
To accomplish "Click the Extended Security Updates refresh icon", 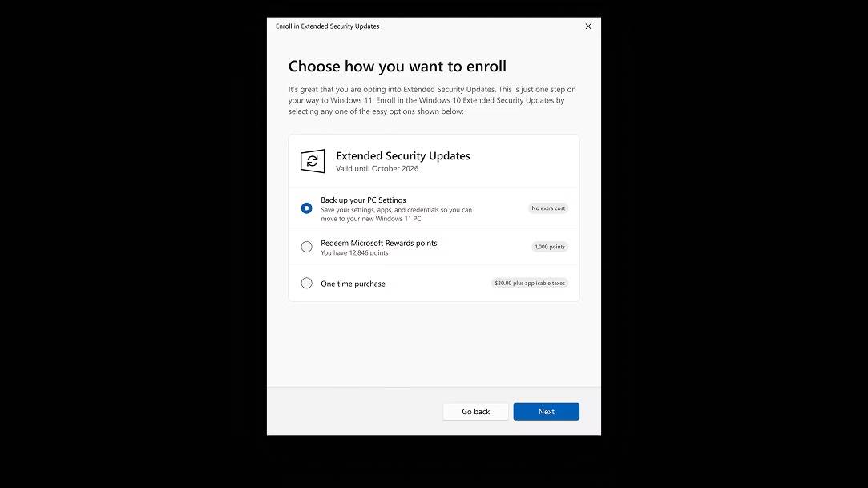I will click(x=313, y=161).
